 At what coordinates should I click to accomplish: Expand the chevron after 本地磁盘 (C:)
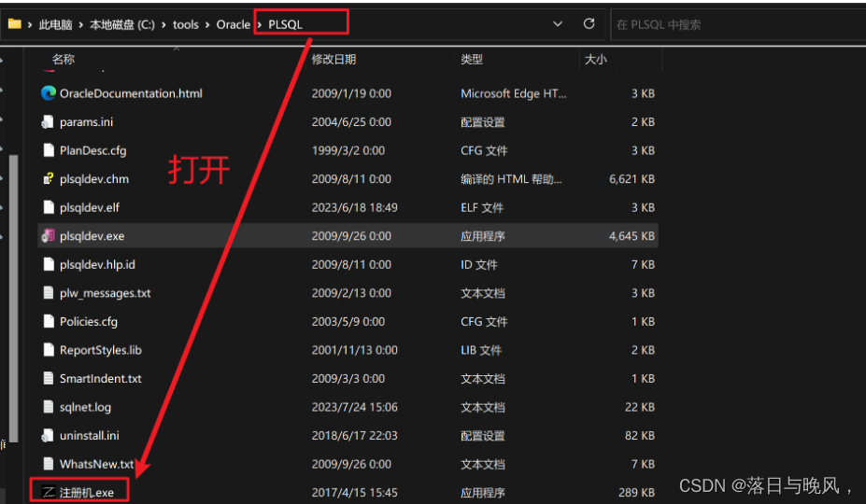pyautogui.click(x=163, y=25)
